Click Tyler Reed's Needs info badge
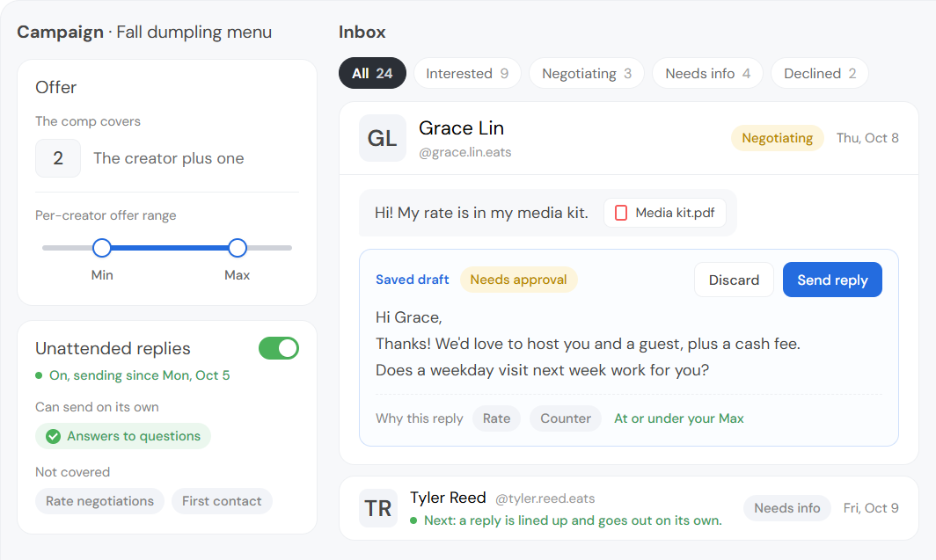This screenshot has width=936, height=560. [x=786, y=508]
